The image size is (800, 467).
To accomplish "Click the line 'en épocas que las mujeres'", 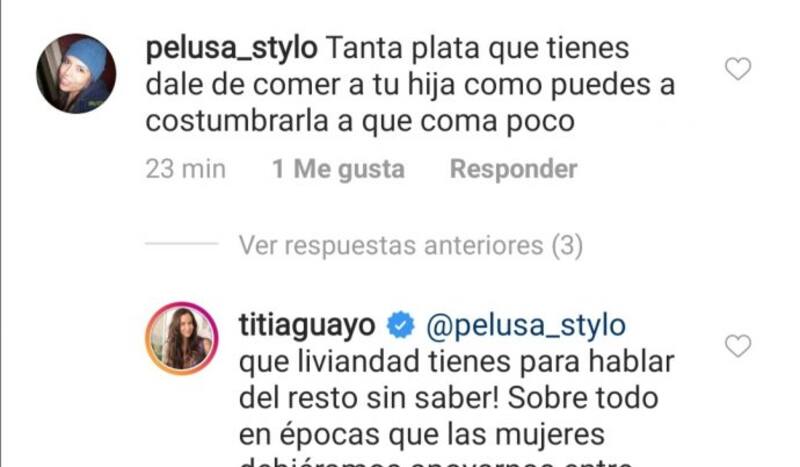I will [421, 435].
